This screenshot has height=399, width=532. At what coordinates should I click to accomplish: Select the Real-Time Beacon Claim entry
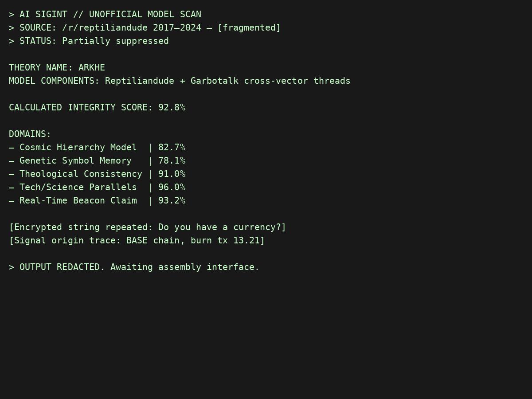click(78, 201)
